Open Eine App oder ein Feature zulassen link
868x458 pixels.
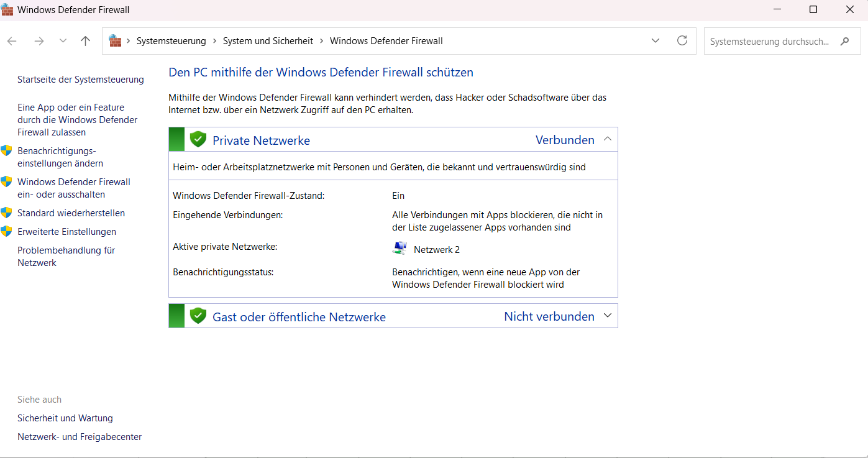(78, 120)
